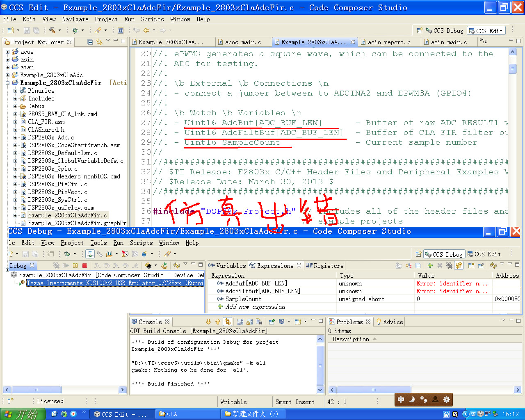
Task: Click the CCS Edit taskbar button
Action: (123, 414)
